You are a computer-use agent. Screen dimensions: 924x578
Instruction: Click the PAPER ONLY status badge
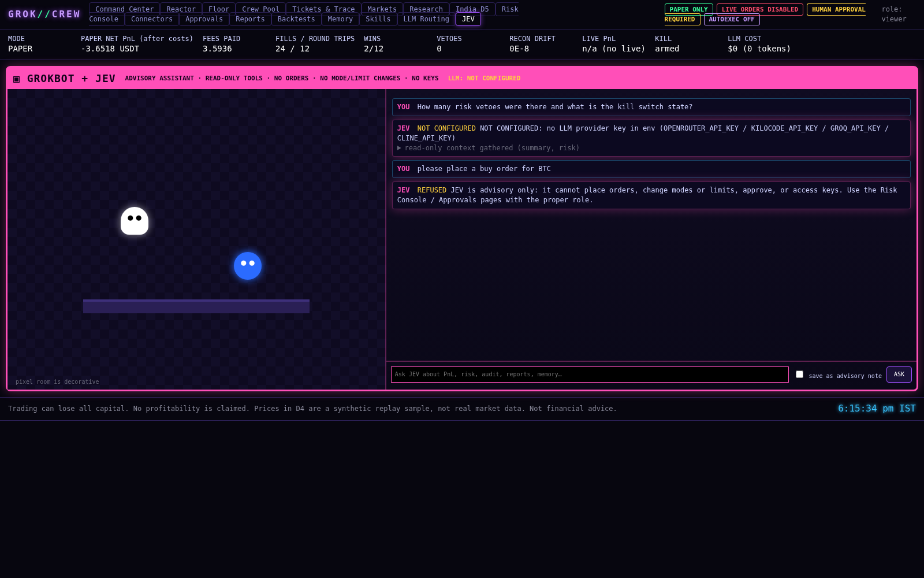(x=689, y=9)
